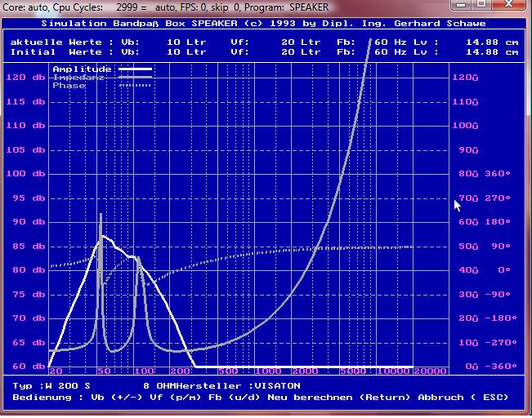The image size is (532, 418).
Task: Click the '270°' phase axis label
Action: tap(498, 198)
